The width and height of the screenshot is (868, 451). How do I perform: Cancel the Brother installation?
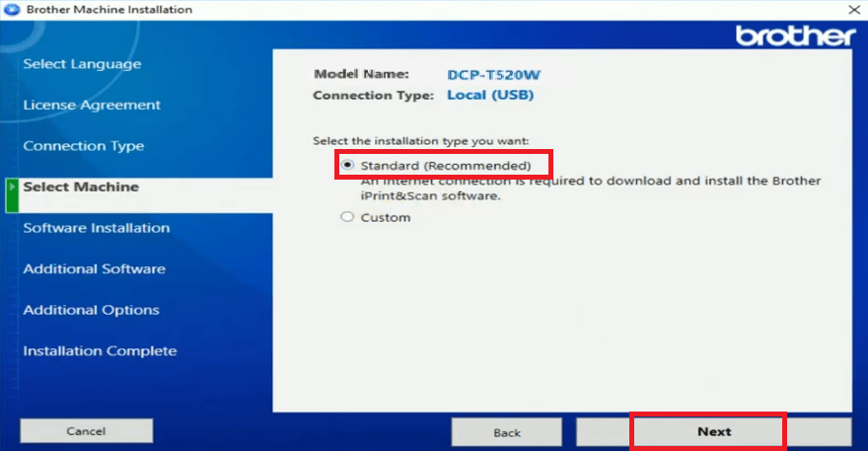coord(87,430)
